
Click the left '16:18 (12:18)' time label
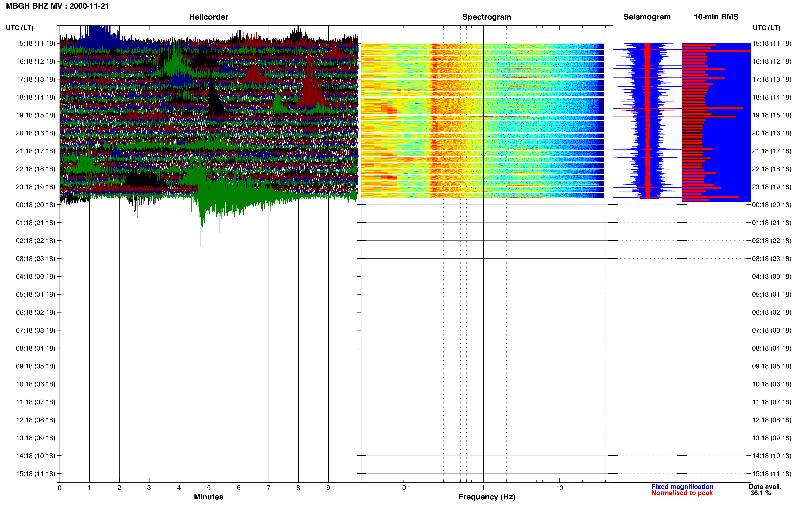pos(36,61)
